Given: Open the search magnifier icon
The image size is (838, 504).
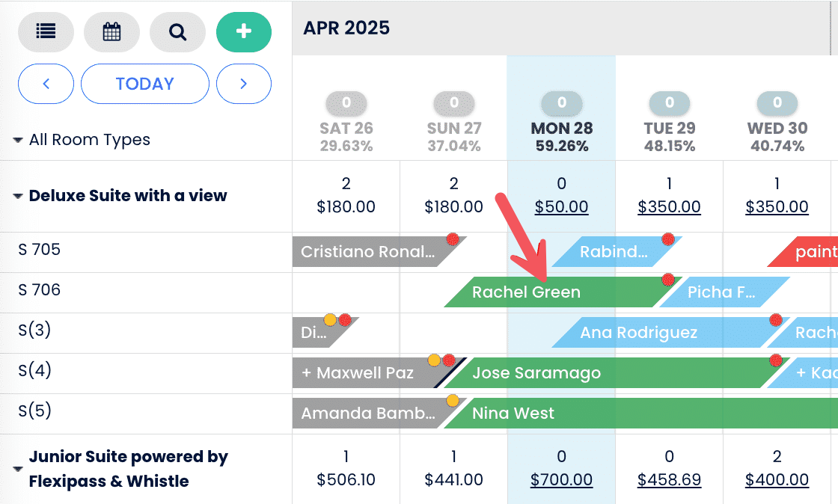Looking at the screenshot, I should (x=177, y=31).
